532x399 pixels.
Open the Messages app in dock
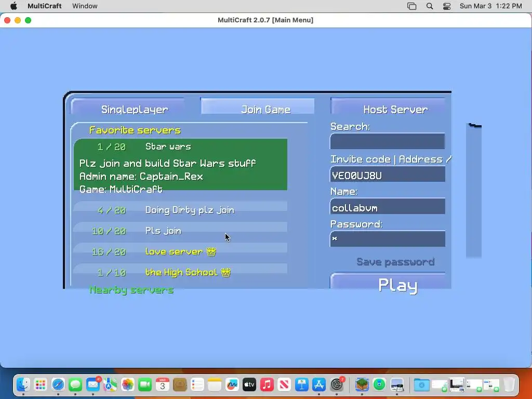coord(75,384)
